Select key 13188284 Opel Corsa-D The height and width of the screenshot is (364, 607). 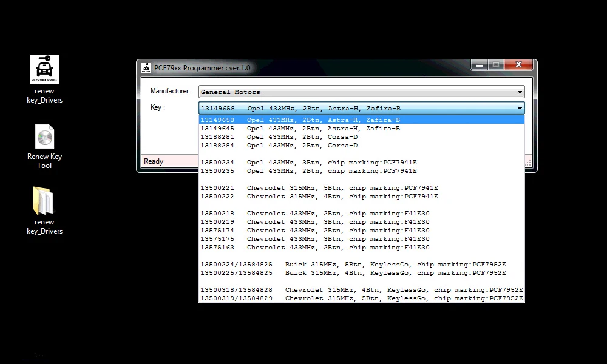(x=362, y=146)
